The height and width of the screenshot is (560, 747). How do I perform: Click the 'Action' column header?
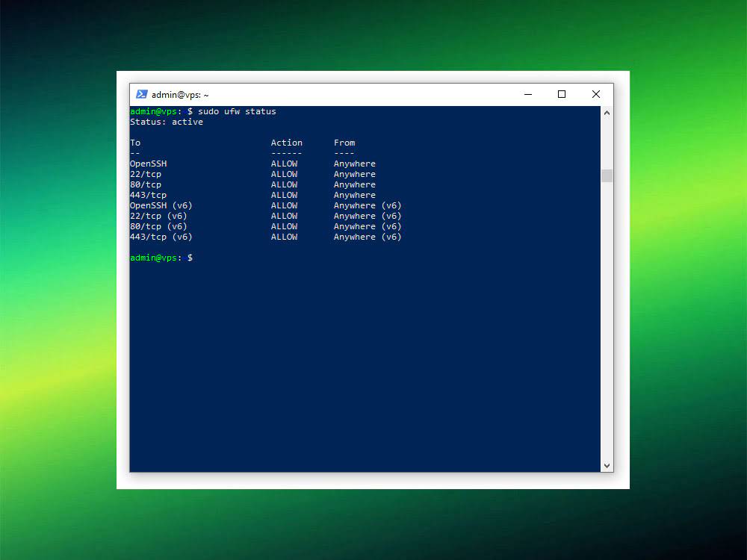[x=286, y=143]
